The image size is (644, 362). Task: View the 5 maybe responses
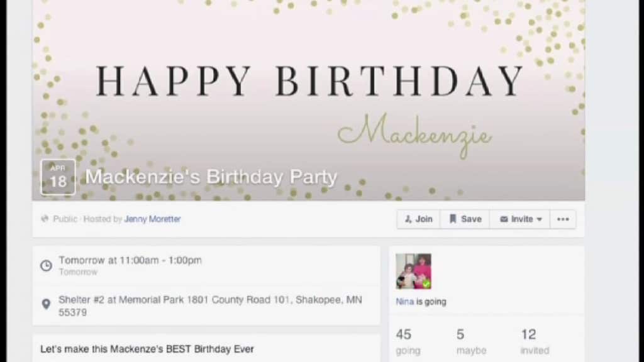471,341
